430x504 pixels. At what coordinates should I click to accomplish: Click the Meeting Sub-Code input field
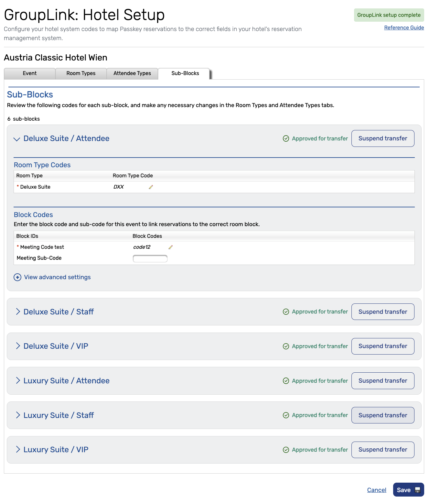150,258
